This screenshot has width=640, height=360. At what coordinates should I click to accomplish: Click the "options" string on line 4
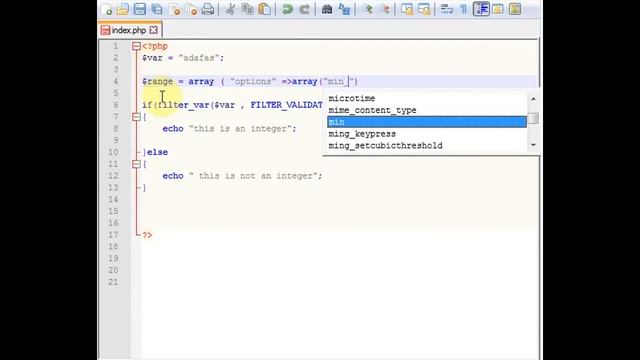(253, 81)
